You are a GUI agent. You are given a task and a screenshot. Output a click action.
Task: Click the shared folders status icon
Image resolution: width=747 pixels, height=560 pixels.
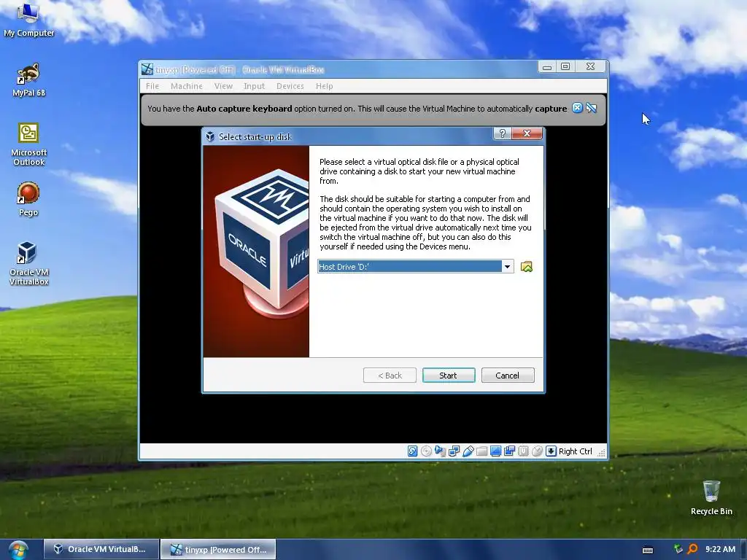481,451
